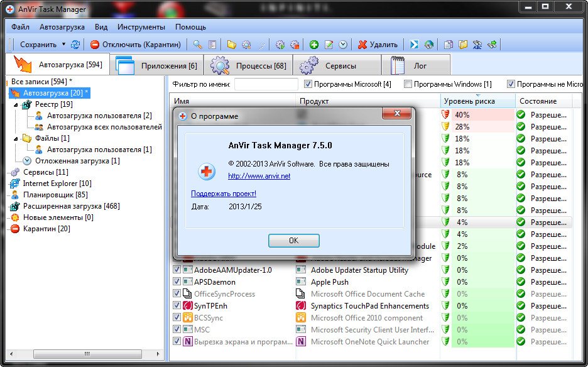Click the properties list icon next to the magnifier
The height and width of the screenshot is (367, 588).
pyautogui.click(x=212, y=45)
